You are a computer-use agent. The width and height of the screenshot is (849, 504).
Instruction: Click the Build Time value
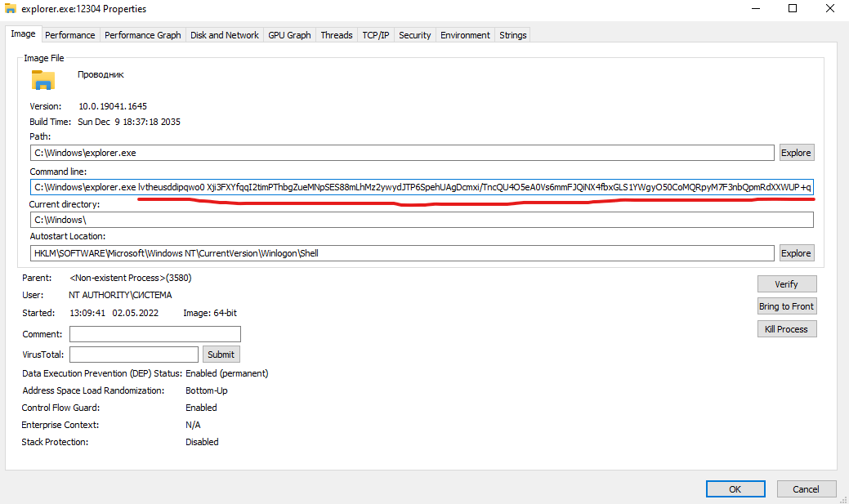pos(129,122)
